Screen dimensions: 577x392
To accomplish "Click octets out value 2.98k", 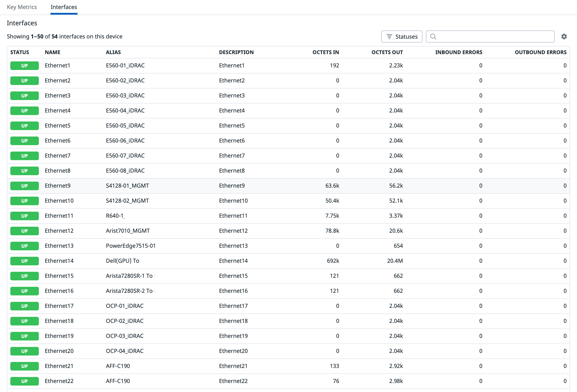I will click(396, 381).
